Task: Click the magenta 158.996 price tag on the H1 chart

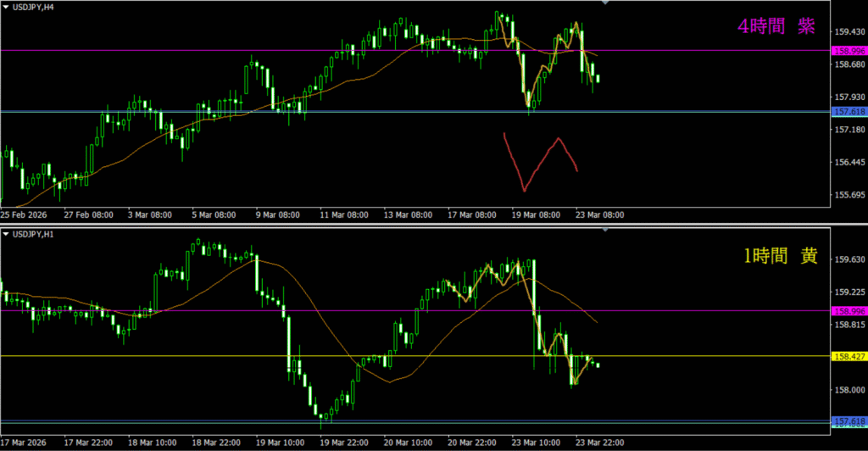Action: (x=849, y=311)
